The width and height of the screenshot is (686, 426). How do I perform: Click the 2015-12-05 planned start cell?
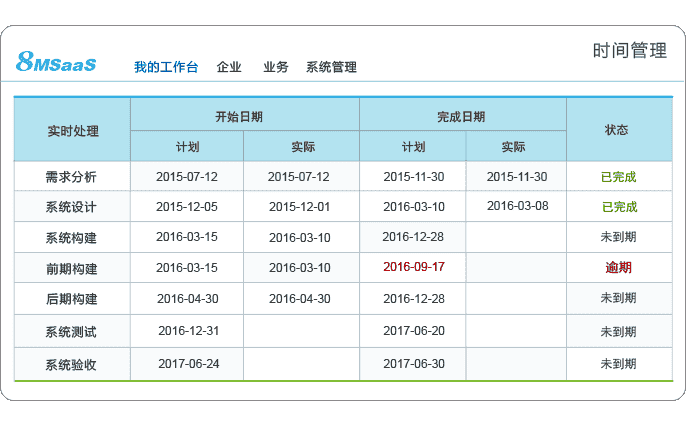tap(187, 206)
